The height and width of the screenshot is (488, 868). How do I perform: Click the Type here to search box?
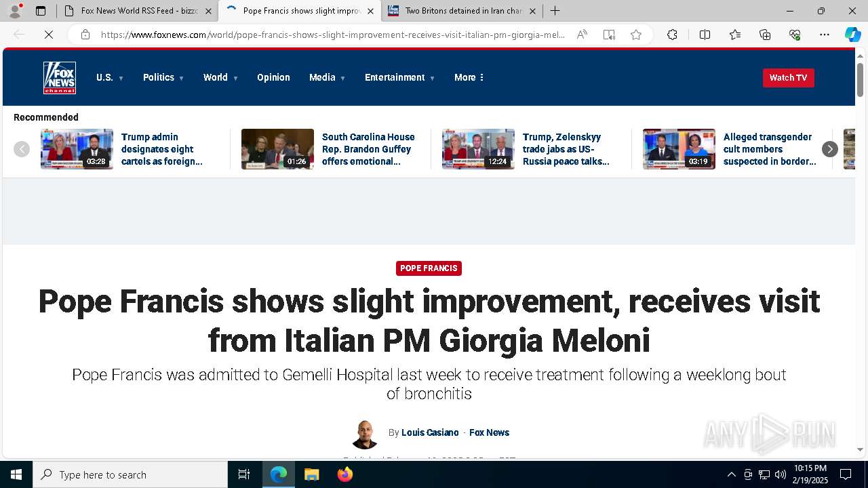[130, 474]
